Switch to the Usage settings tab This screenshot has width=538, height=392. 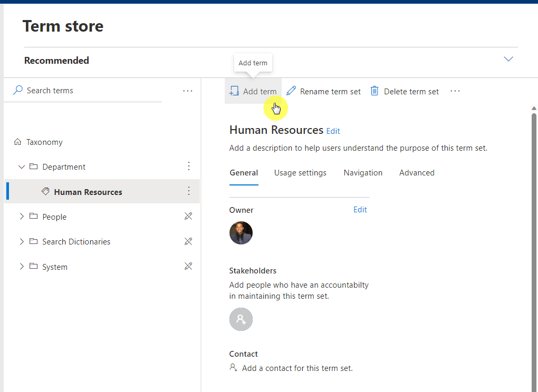[x=300, y=173]
